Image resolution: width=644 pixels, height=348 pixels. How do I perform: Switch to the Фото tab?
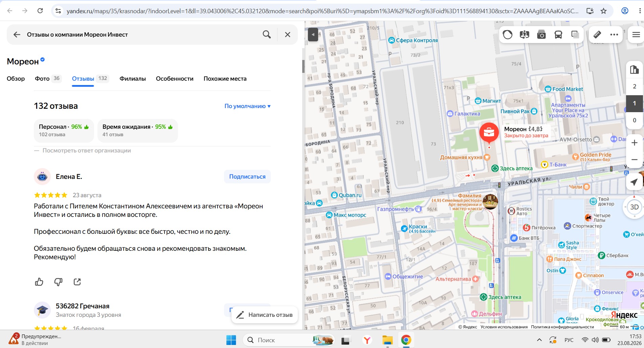tap(48, 79)
